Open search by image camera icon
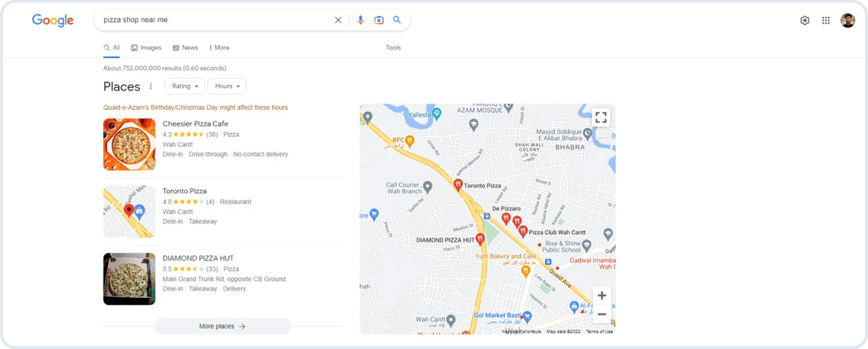This screenshot has height=349, width=868. pyautogui.click(x=378, y=21)
